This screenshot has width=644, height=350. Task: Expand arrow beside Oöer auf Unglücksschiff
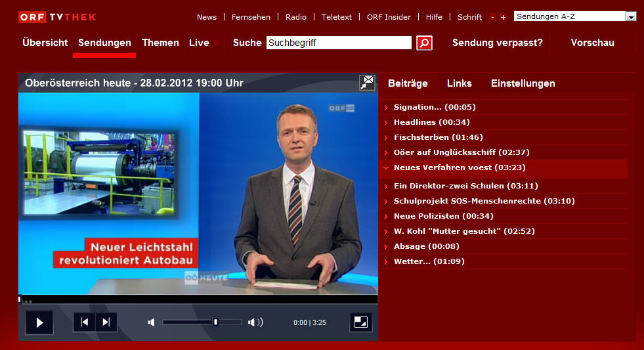[386, 153]
